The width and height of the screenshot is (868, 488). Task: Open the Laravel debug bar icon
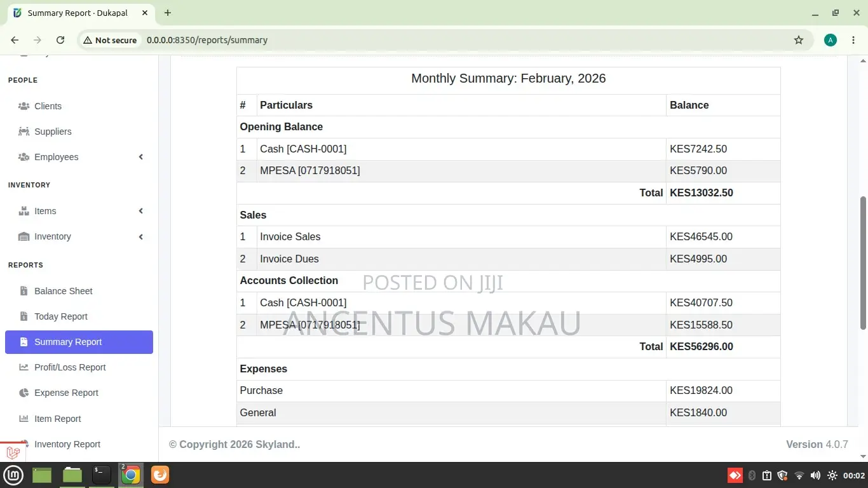coord(12,452)
